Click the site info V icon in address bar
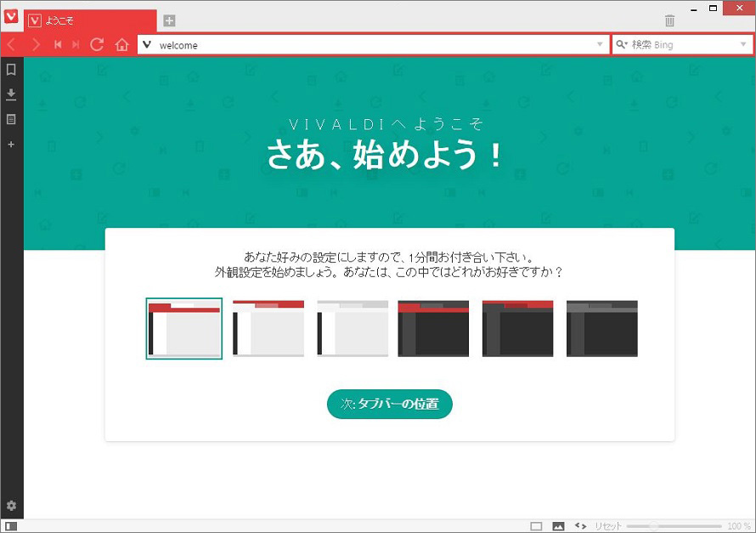The image size is (756, 533). click(x=148, y=45)
